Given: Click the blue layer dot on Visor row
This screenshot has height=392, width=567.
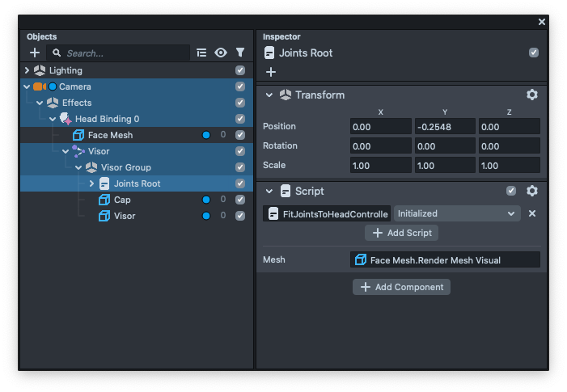Looking at the screenshot, I should [205, 216].
